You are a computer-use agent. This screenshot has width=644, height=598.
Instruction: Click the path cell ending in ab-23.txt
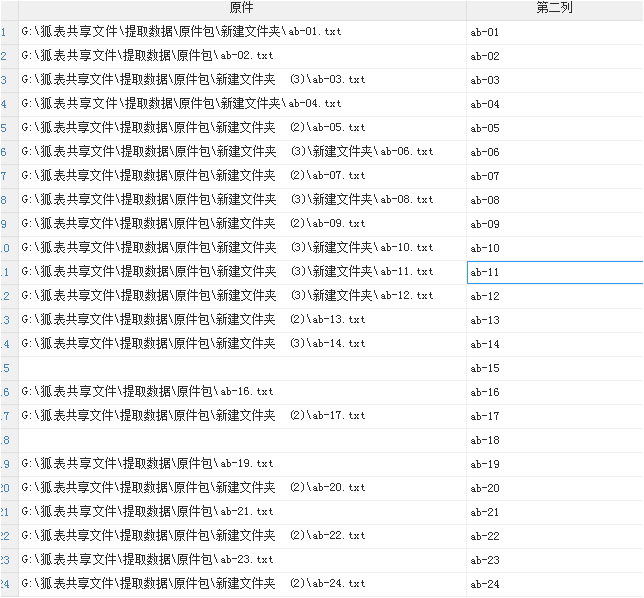(x=241, y=560)
